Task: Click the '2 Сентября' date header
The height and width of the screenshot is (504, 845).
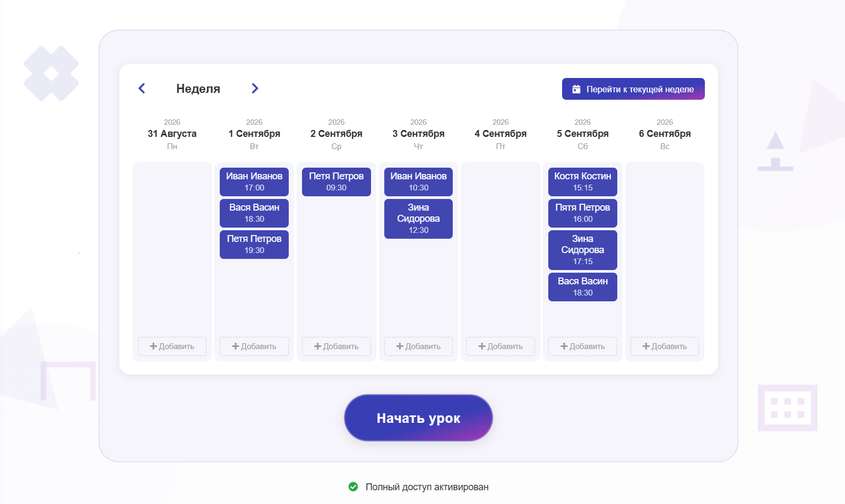Action: tap(337, 134)
